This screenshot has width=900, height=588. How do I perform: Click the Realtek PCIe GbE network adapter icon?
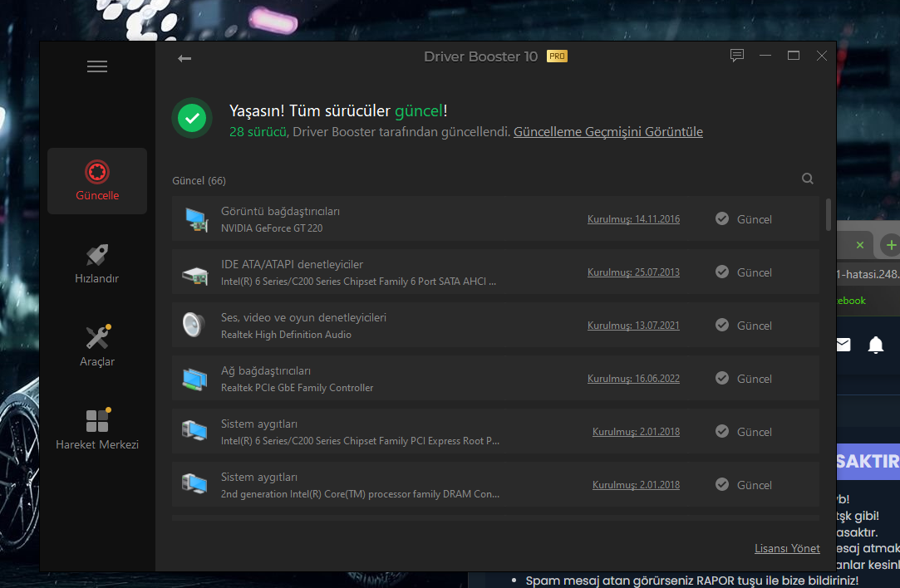tap(195, 379)
